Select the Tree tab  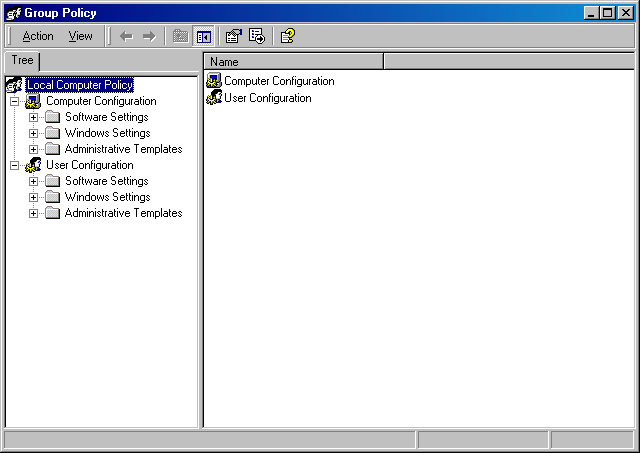point(22,60)
